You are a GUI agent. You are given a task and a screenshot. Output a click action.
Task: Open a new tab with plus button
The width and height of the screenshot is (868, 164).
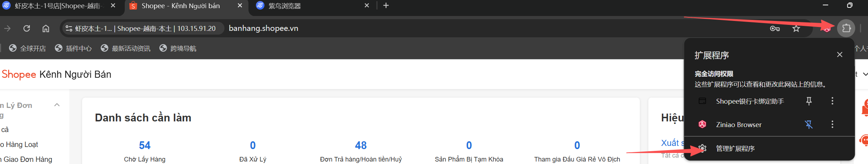[386, 6]
